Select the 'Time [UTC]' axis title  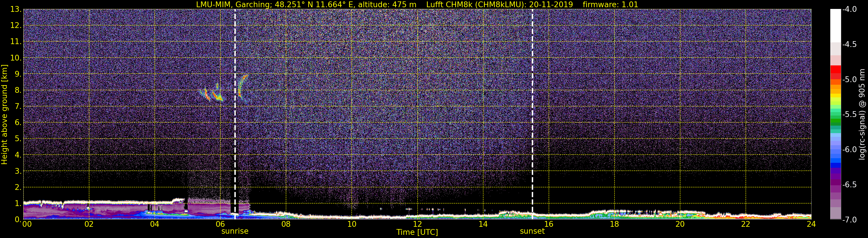(417, 232)
